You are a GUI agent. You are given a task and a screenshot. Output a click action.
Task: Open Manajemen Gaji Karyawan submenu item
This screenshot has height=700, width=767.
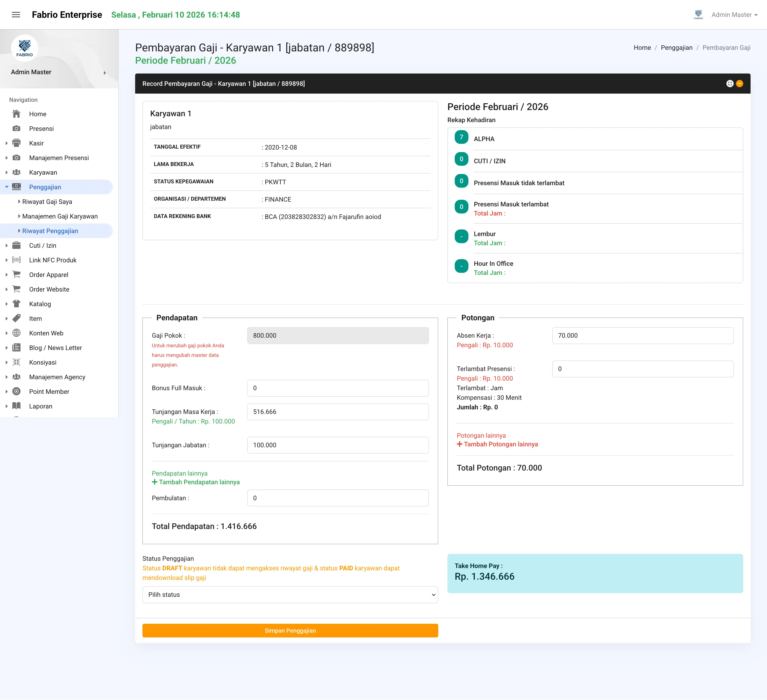(60, 216)
